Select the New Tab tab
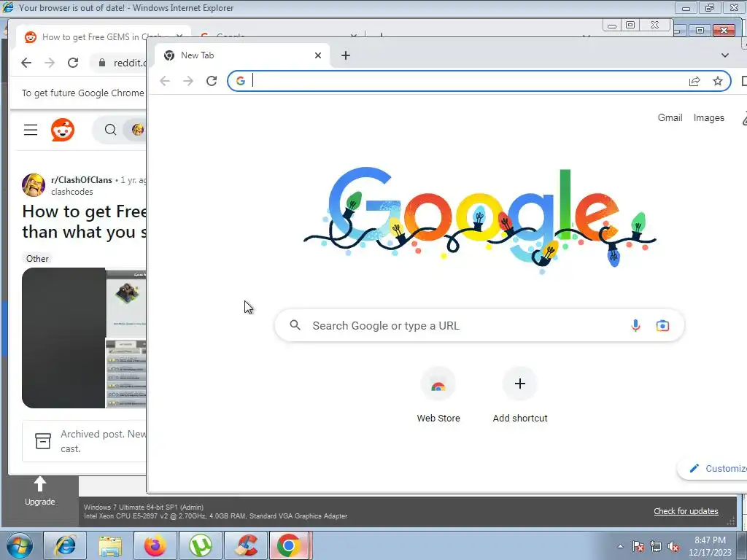This screenshot has width=747, height=560. tap(241, 55)
